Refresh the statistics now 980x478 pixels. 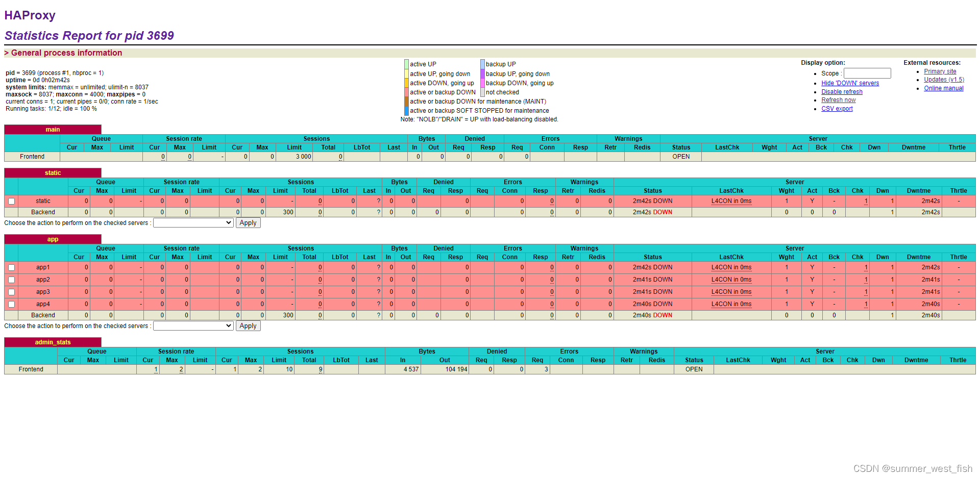click(838, 100)
